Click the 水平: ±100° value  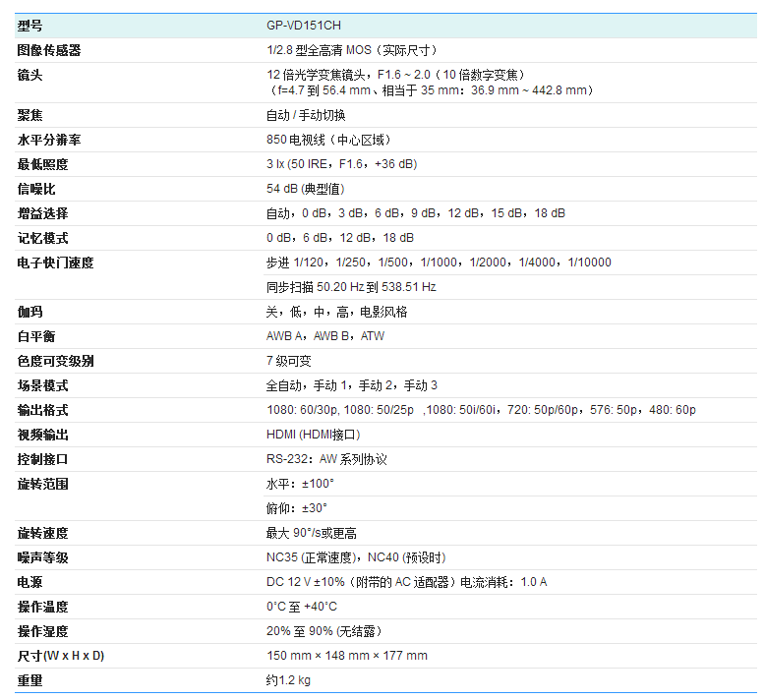coord(300,485)
